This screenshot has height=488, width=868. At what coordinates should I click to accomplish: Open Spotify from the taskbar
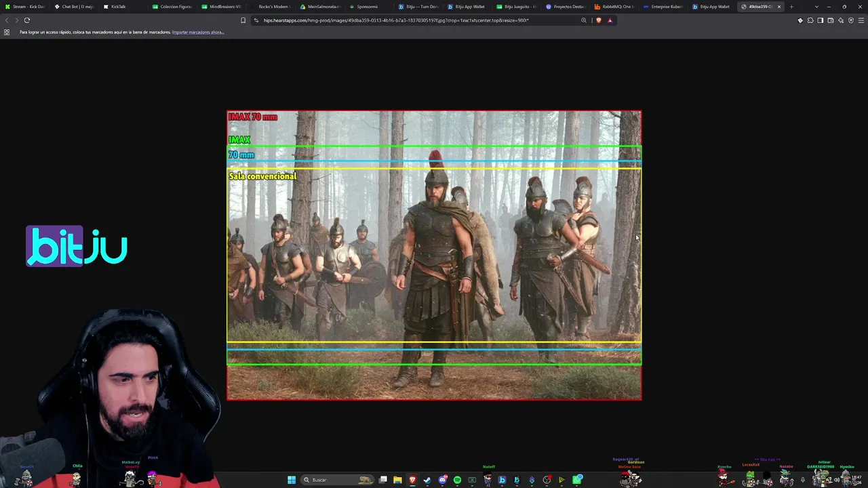coord(457,480)
